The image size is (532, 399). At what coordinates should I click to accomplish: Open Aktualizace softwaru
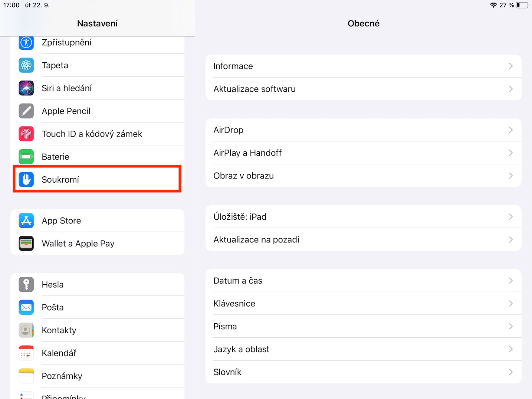[254, 89]
